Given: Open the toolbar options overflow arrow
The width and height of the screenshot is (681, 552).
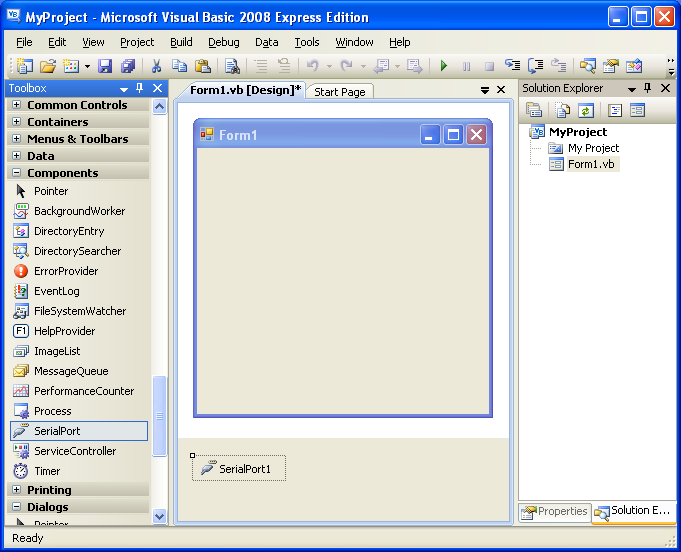Looking at the screenshot, I should point(671,66).
